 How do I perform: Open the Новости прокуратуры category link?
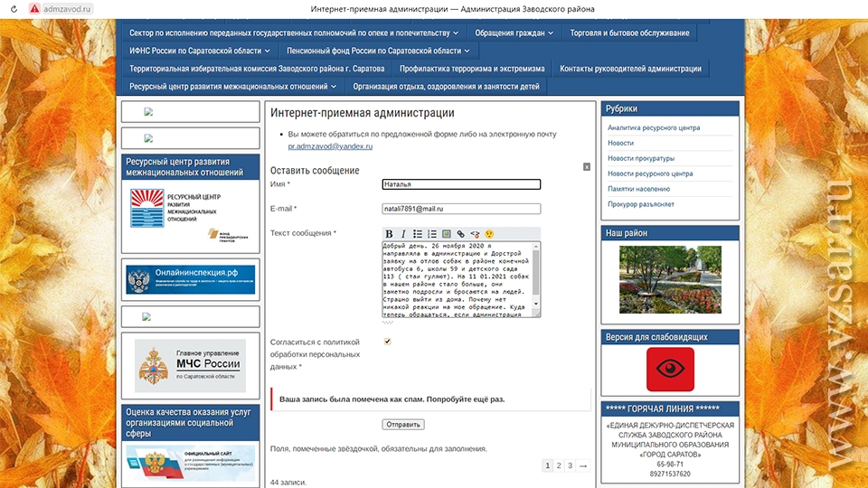tap(641, 158)
